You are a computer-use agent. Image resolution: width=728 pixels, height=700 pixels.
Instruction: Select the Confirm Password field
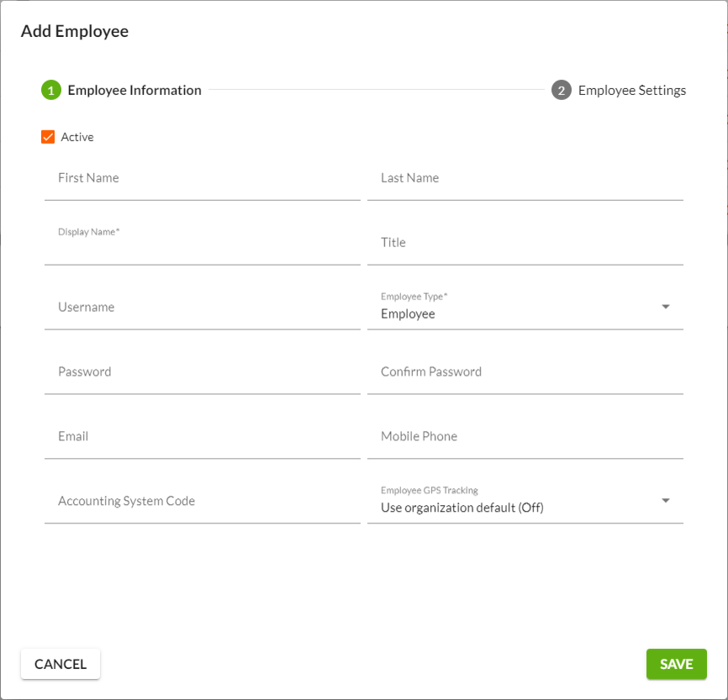pos(525,372)
